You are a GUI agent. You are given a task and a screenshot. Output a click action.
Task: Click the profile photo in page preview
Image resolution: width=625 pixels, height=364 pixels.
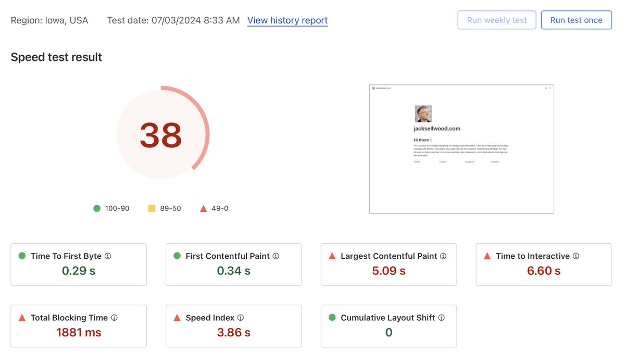click(x=423, y=114)
